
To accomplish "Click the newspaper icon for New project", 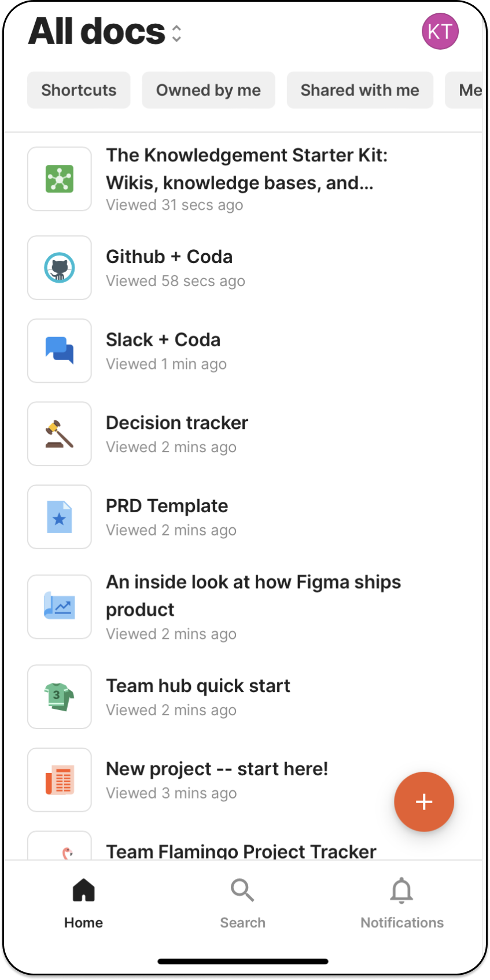I will (59, 779).
